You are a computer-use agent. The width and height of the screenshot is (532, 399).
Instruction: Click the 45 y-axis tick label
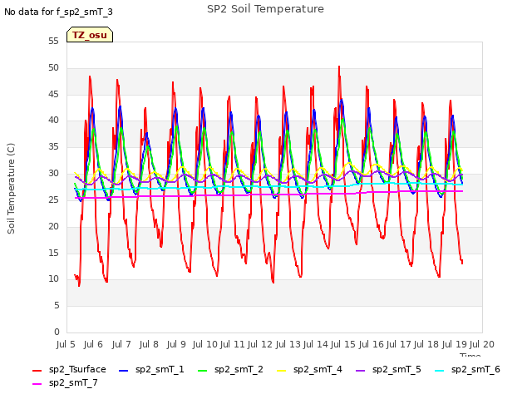point(53,94)
